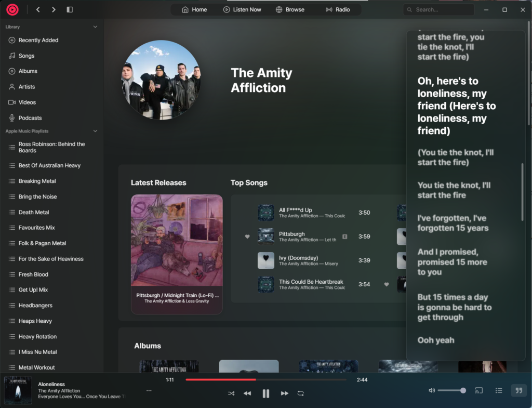The image size is (532, 408).
Task: Switch to the Browse tab
Action: pyautogui.click(x=290, y=9)
